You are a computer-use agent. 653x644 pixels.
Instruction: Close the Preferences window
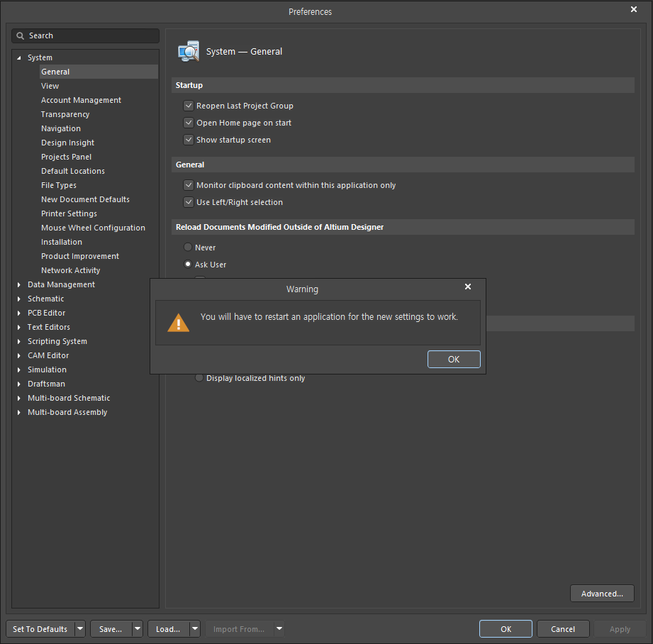pyautogui.click(x=633, y=9)
